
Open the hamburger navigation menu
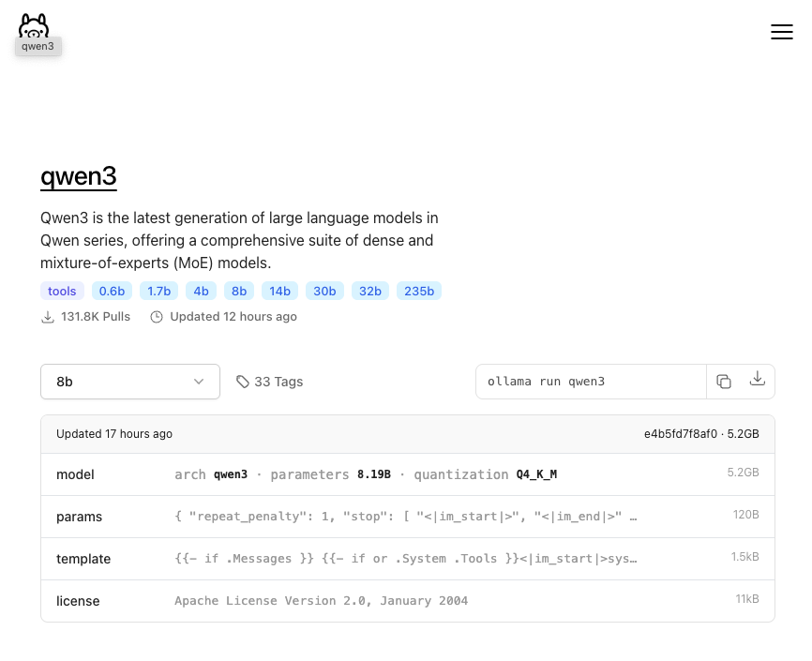tap(781, 32)
